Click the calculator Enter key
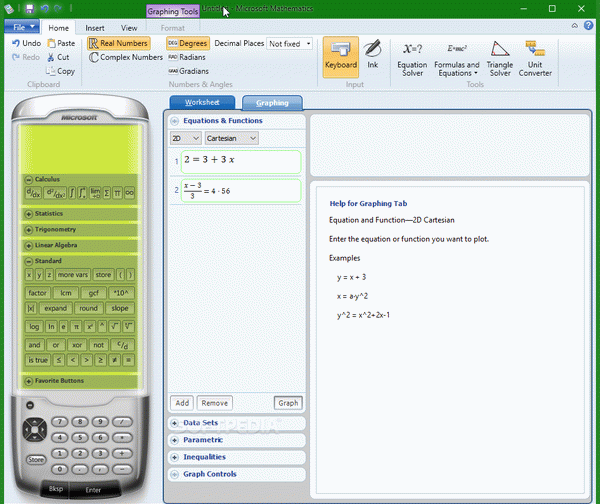Viewport: 600px width, 504px height. pos(93,490)
